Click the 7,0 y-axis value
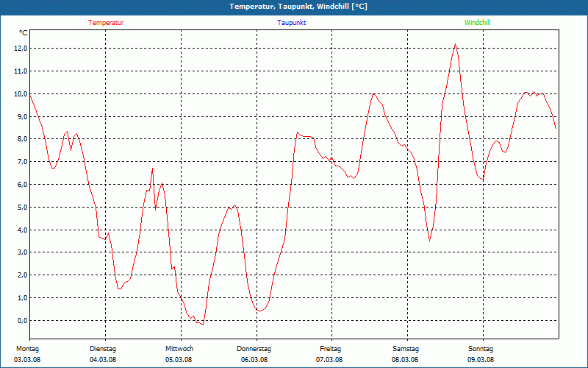This screenshot has height=368, width=588. 22,162
